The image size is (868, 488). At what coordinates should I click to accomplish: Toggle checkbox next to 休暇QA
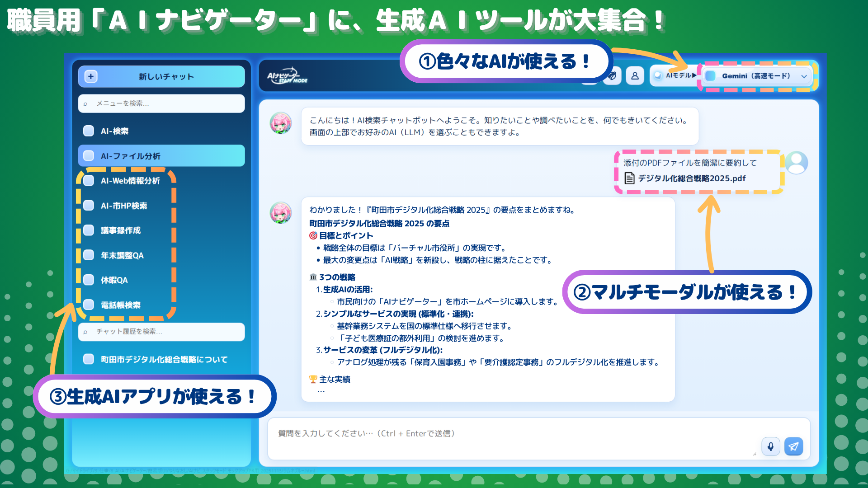pyautogui.click(x=89, y=280)
